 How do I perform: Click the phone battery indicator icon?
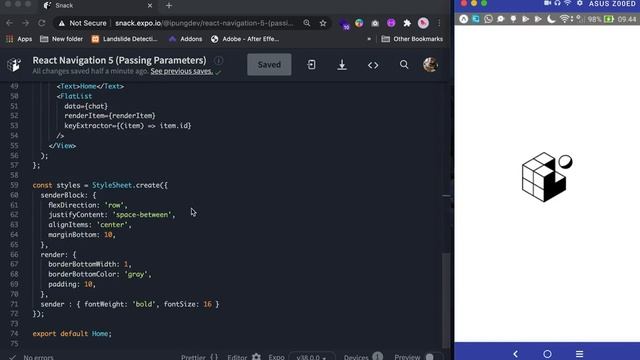(x=609, y=19)
